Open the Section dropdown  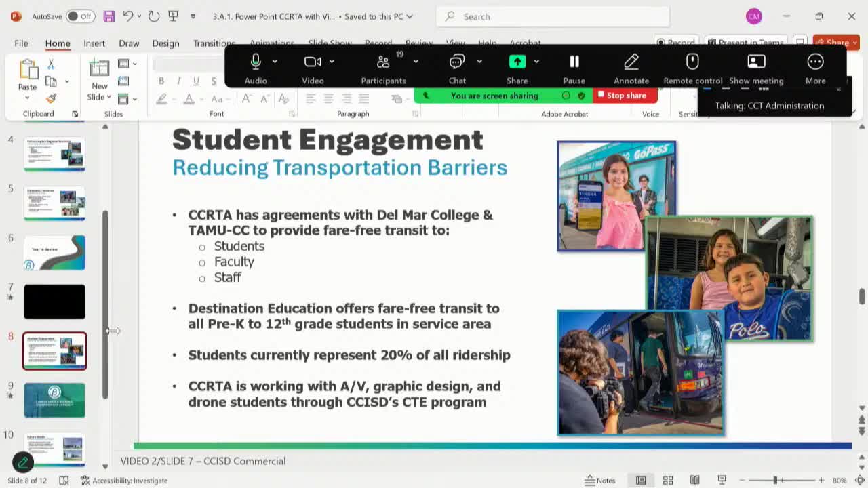pyautogui.click(x=127, y=98)
